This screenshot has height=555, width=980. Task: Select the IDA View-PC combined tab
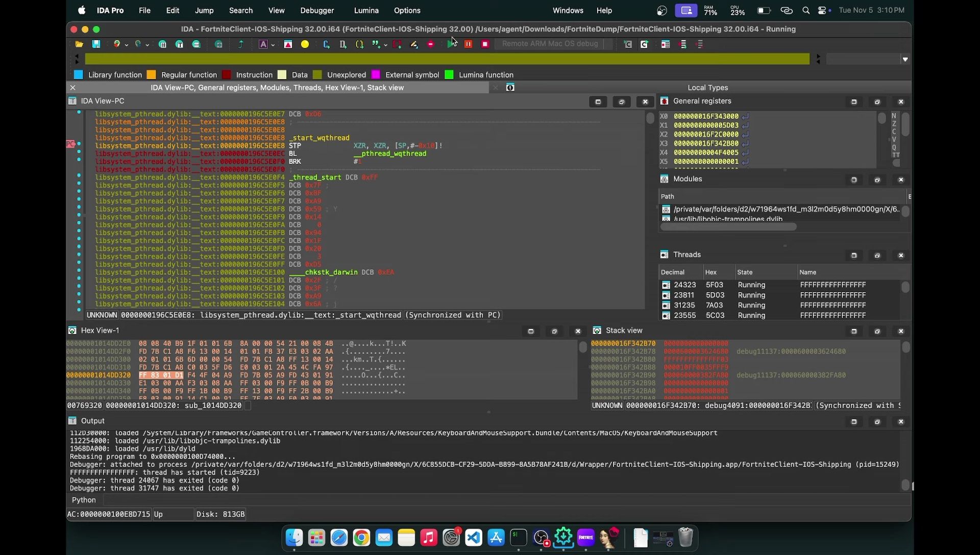click(277, 88)
